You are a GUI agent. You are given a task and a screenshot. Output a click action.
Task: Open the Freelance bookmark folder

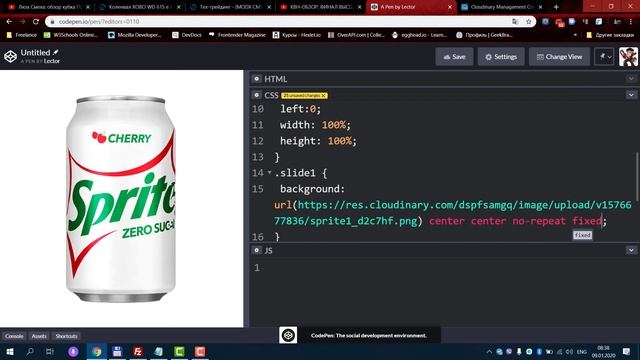point(22,35)
